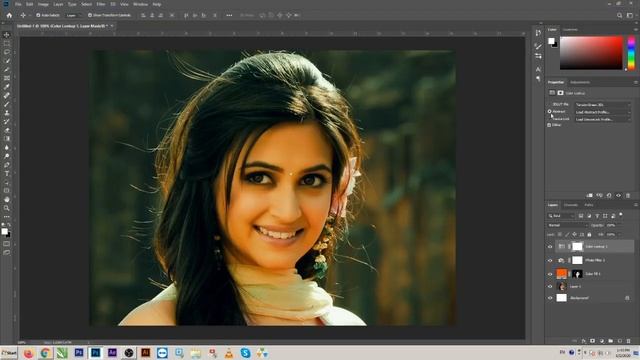The height and width of the screenshot is (360, 640).
Task: Create a new layer with the plus icon
Action: click(x=620, y=340)
